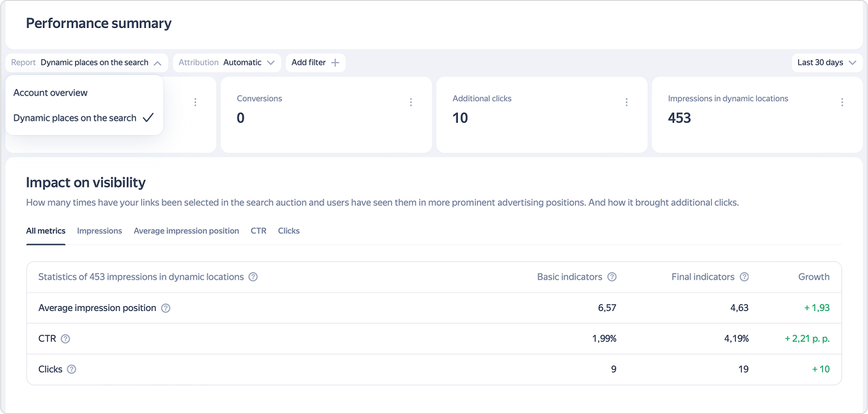Open the first card's three-dot menu
868x414 pixels.
[x=195, y=102]
